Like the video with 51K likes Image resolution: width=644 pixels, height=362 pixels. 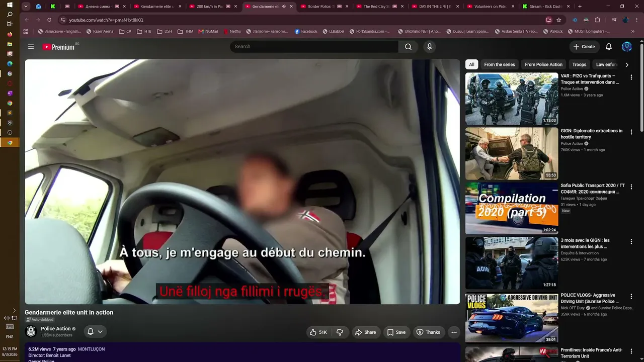318,332
